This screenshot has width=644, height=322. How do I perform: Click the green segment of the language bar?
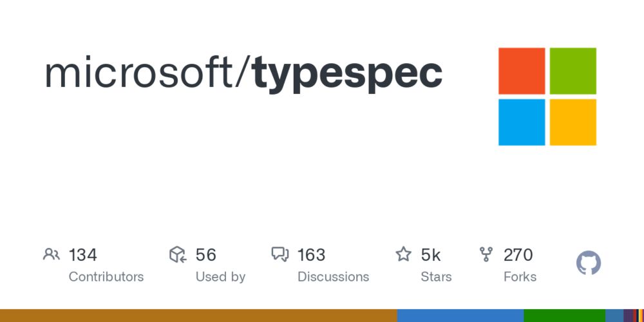[564, 316]
